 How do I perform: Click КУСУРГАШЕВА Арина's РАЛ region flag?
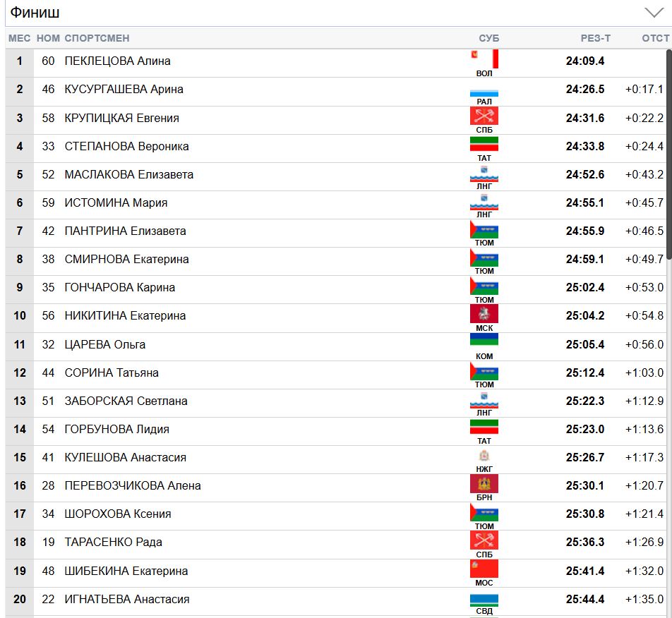[484, 92]
